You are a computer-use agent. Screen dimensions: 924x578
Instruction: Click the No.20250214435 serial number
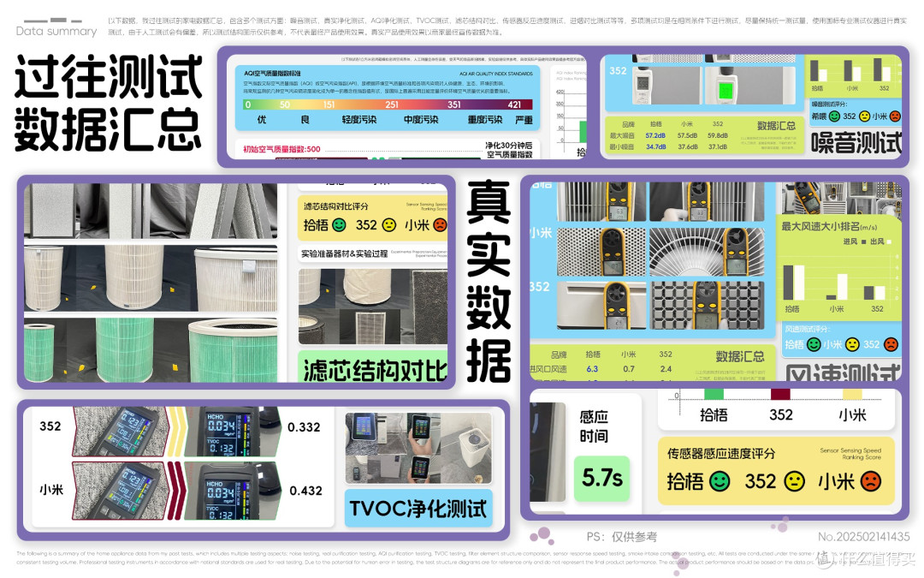863,537
